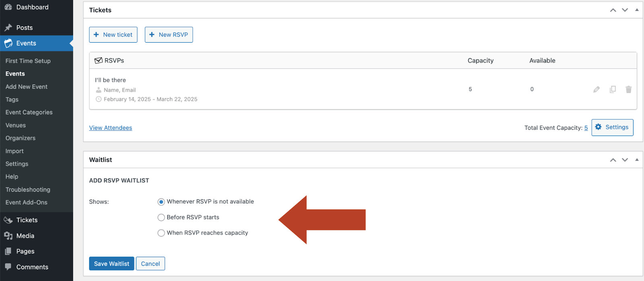Open Tickets via the sidebar ticket icon

[x=8, y=220]
